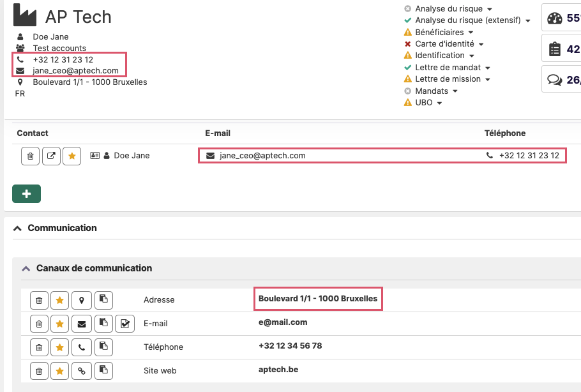
Task: Delete the Doe Jane contact
Action: point(31,156)
